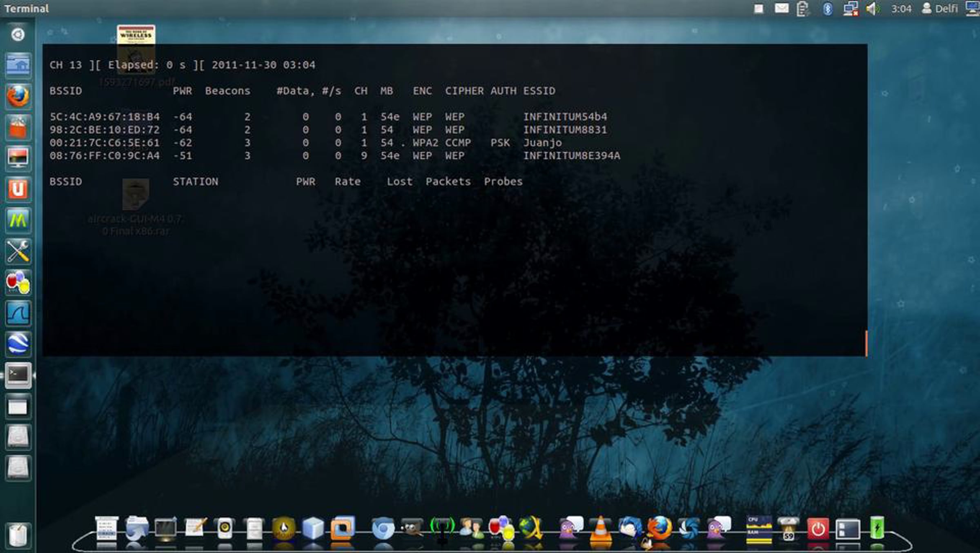Viewport: 980px width, 553px height.
Task: Open the workspace switcher dock icon
Action: [x=848, y=529]
